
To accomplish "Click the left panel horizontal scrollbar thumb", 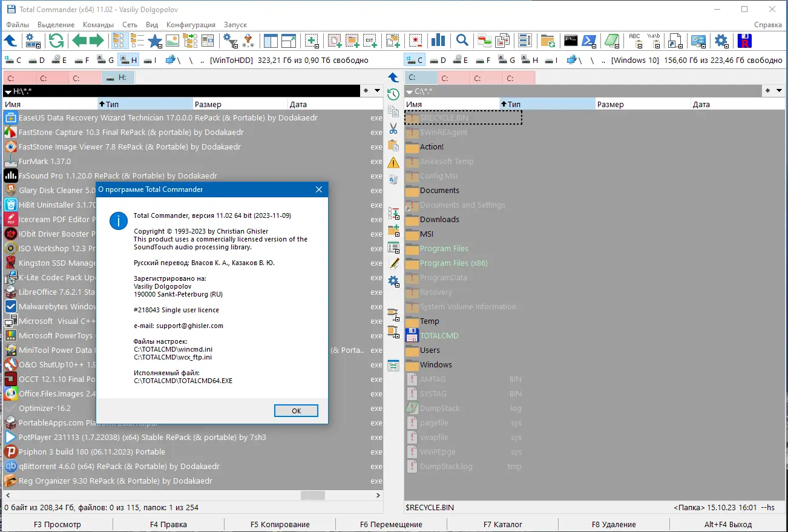I will pyautogui.click(x=313, y=494).
